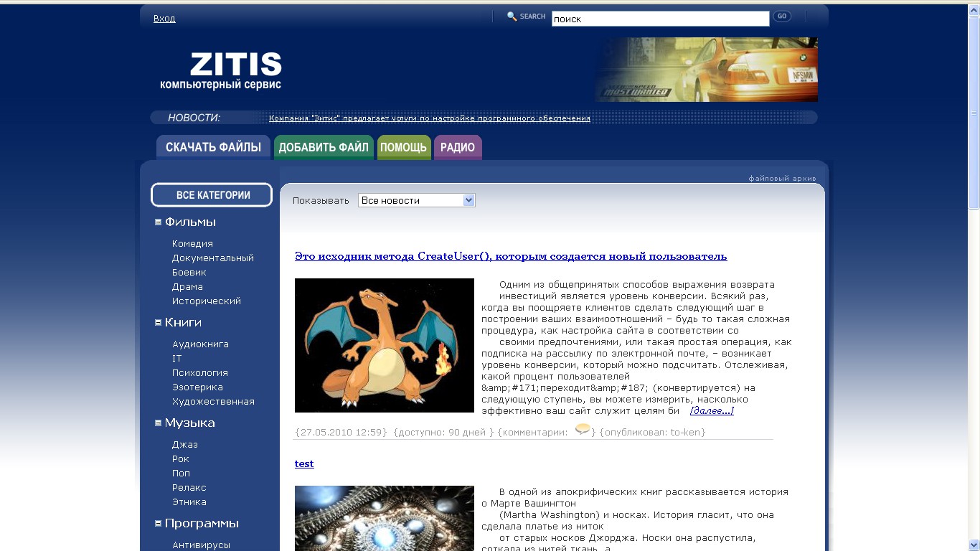Open the Драма category
The width and height of the screenshot is (980, 551).
coord(187,287)
